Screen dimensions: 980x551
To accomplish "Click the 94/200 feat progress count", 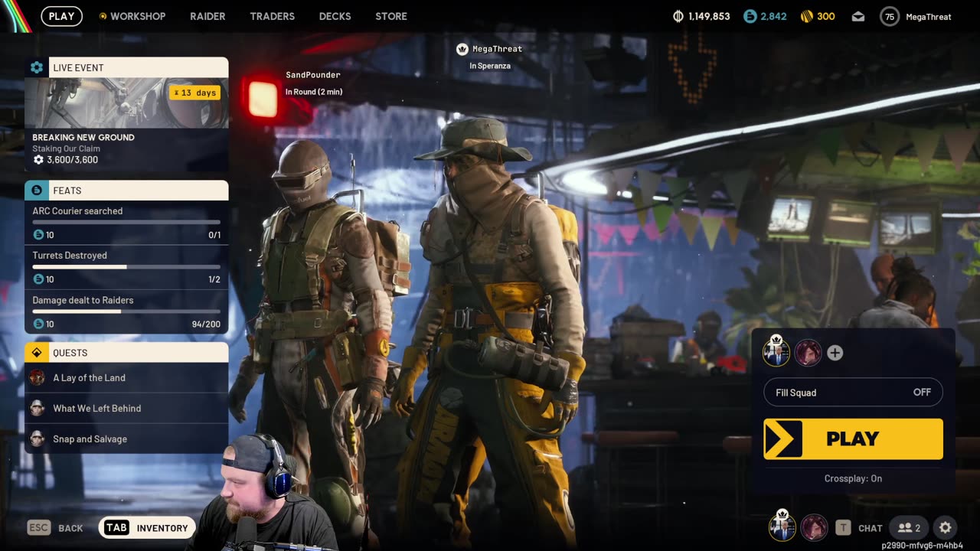I will coord(206,324).
